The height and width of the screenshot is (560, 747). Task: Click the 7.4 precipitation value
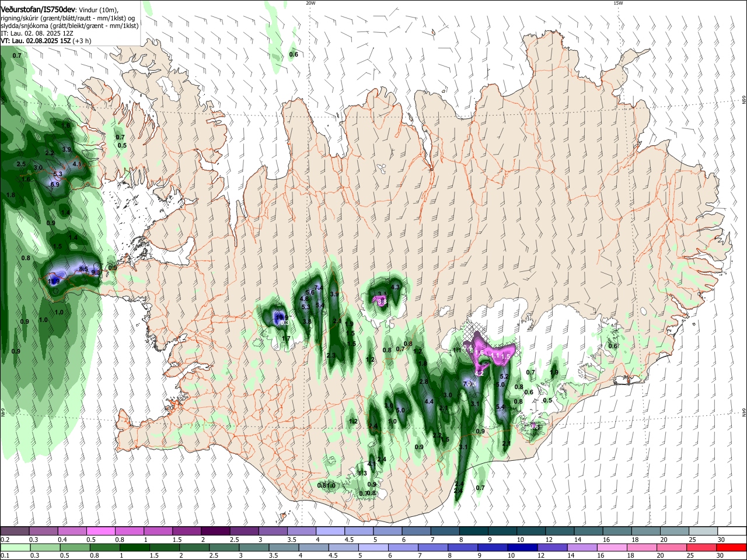(x=319, y=288)
